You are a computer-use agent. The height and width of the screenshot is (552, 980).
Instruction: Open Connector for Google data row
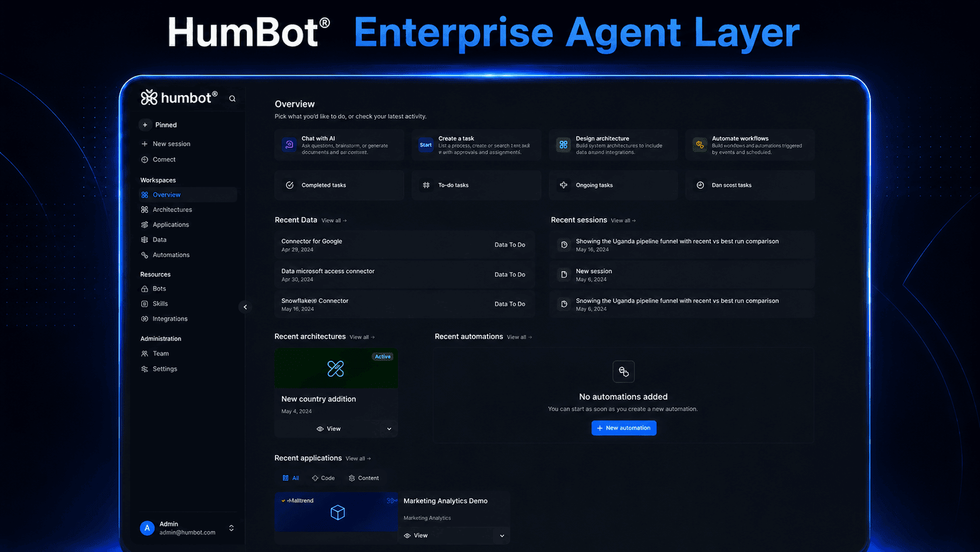(x=404, y=245)
